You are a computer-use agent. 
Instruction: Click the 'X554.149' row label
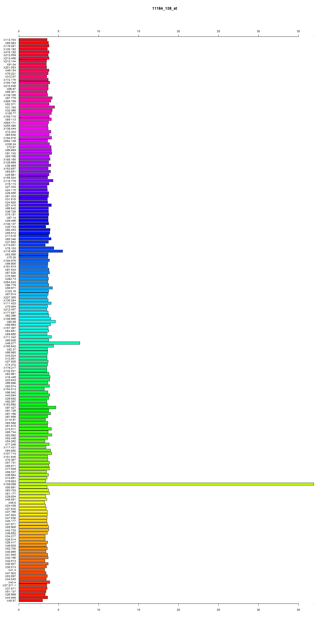[10, 141]
